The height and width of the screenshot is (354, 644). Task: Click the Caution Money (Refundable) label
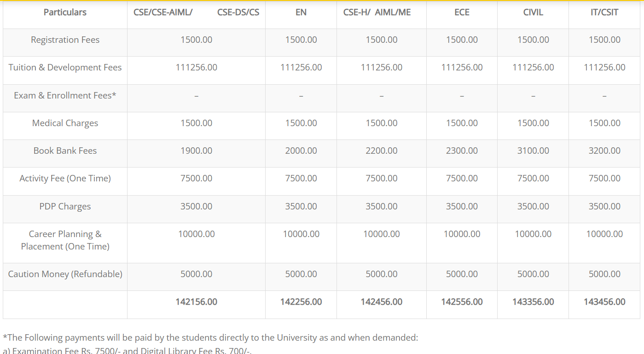(65, 274)
